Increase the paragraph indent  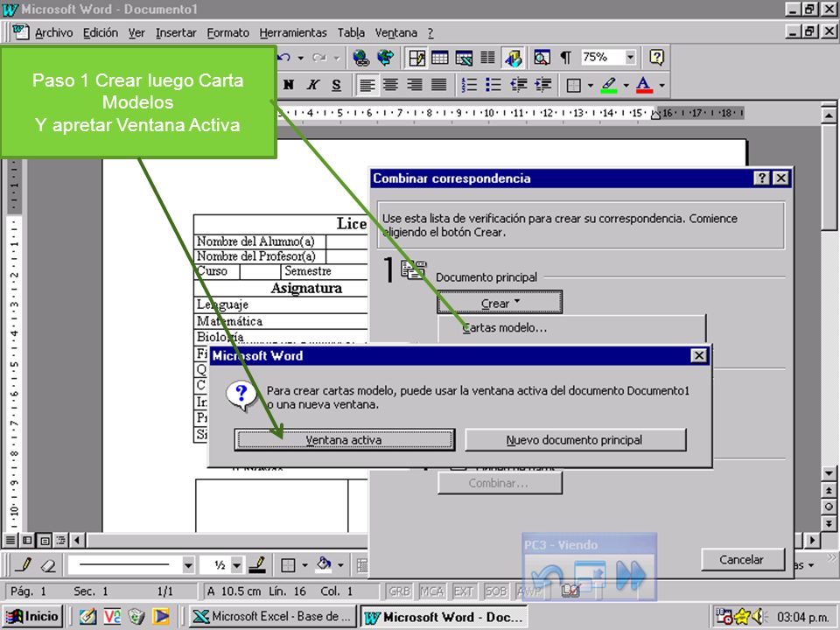click(x=542, y=85)
